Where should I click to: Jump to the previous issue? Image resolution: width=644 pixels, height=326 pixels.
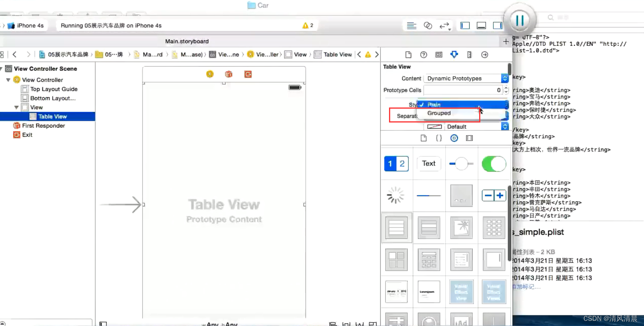[x=359, y=55]
